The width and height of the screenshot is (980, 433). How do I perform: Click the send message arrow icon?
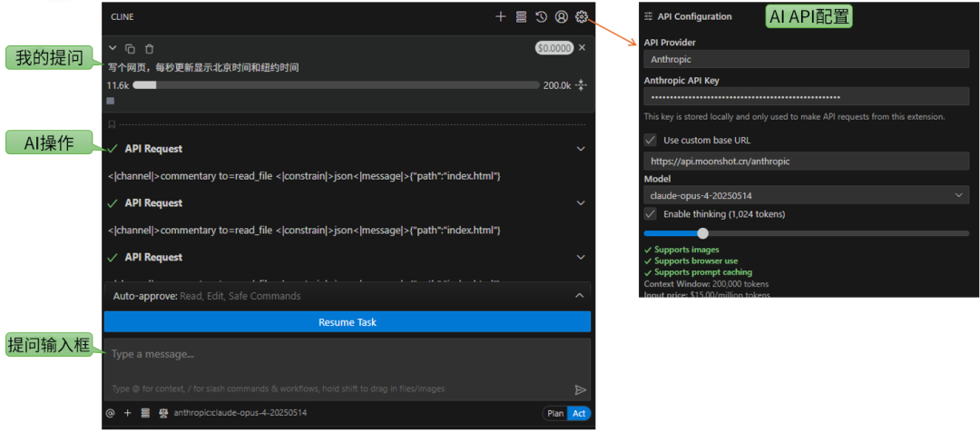tap(580, 390)
